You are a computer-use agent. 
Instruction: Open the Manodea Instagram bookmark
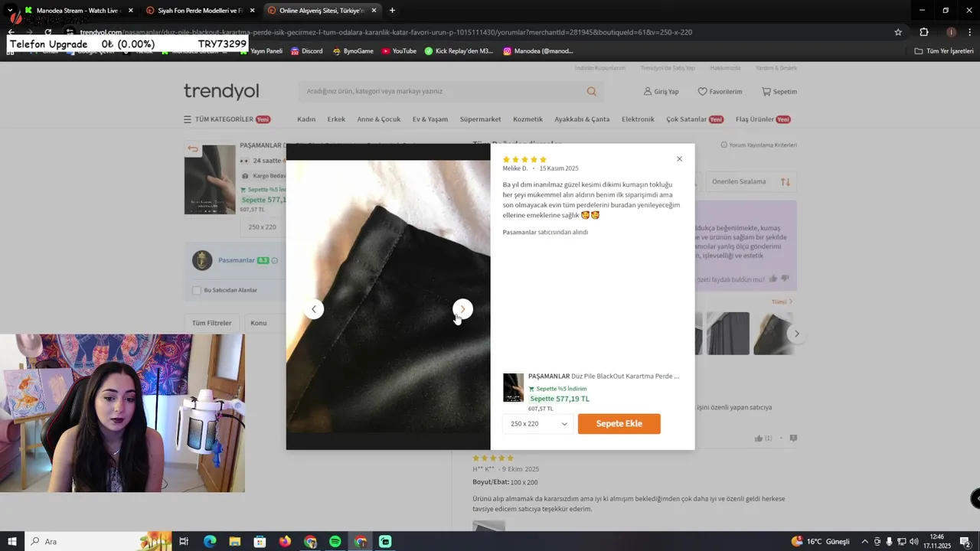[538, 51]
